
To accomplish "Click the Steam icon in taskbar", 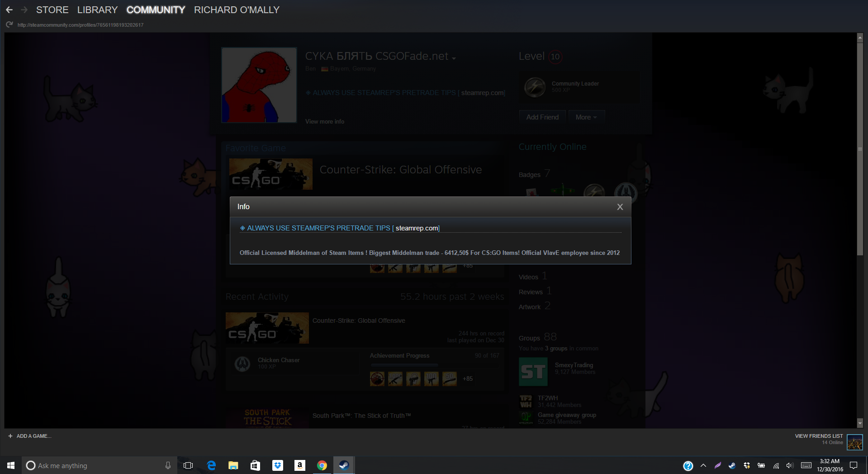I will (344, 465).
